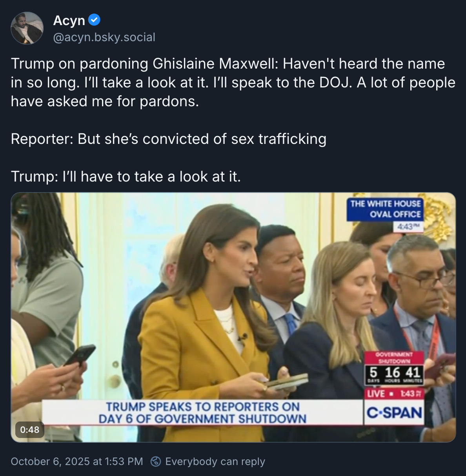Viewport: 466px width, 476px height.
Task: Click the 0:48 video duration badge
Action: tap(30, 429)
